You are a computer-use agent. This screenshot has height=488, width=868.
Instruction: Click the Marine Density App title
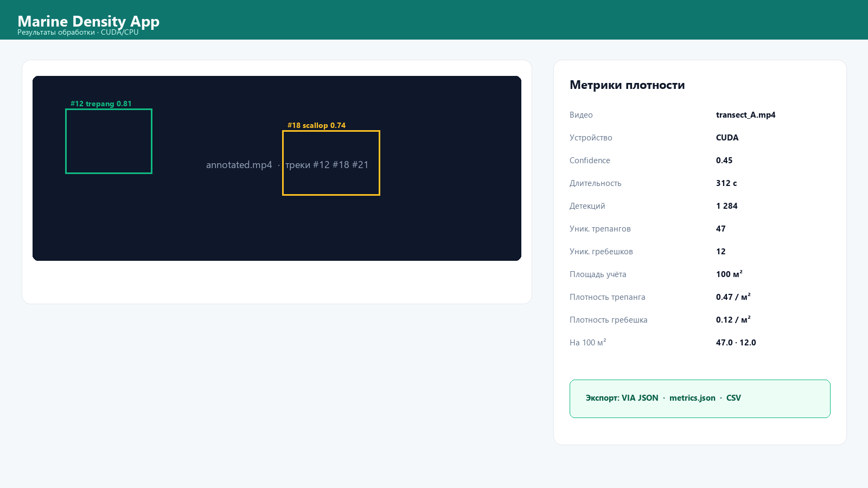[88, 21]
